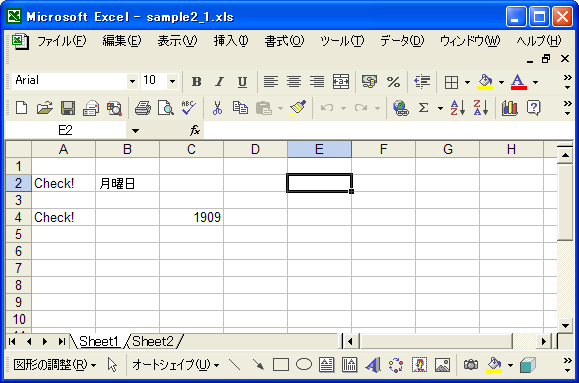Viewport: 579px width, 383px height.
Task: Toggle Underline formatting
Action: (242, 82)
